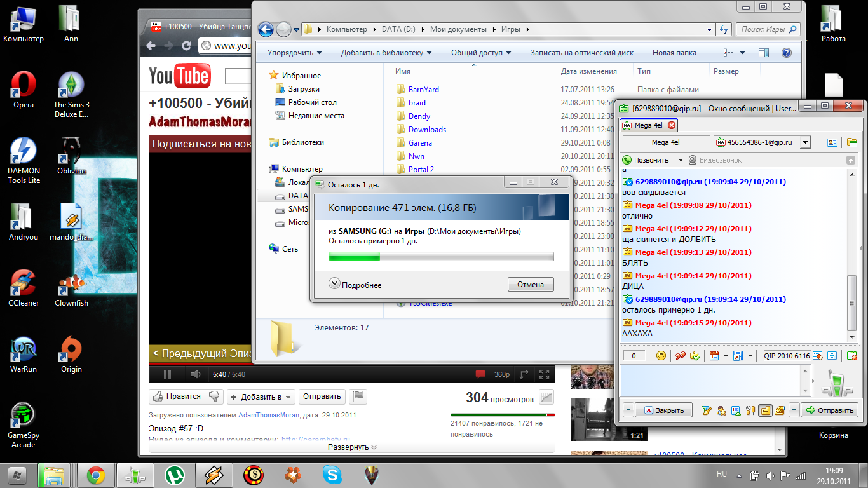Toggle YouTube player size expand button
Image resolution: width=868 pixels, height=488 pixels.
tap(524, 374)
